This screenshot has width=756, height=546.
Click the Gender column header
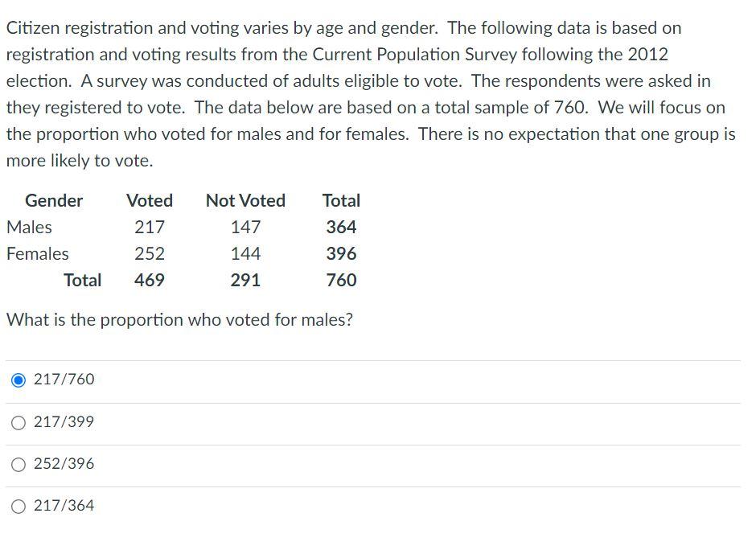54,200
